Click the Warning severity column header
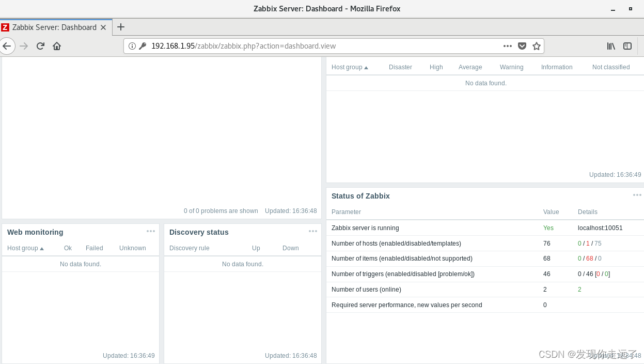The height and width of the screenshot is (364, 644). point(511,67)
